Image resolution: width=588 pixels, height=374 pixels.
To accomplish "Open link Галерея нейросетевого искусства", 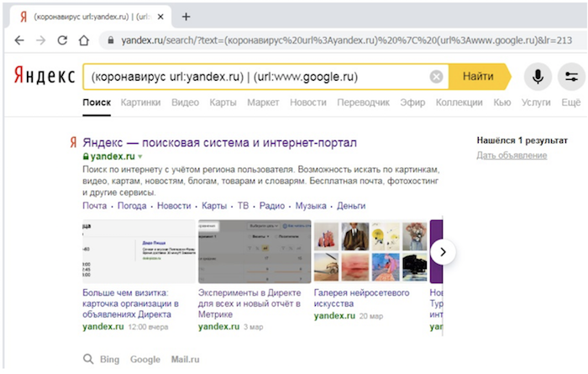I will pyautogui.click(x=361, y=298).
